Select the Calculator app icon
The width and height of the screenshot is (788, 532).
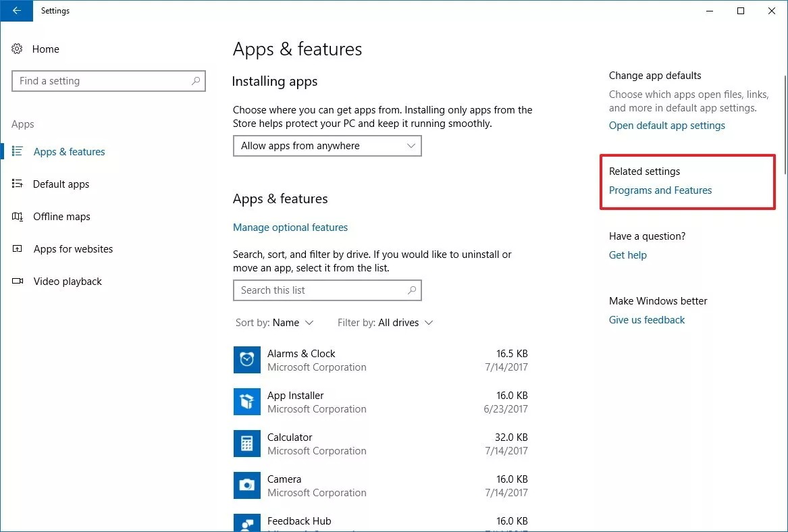click(246, 444)
